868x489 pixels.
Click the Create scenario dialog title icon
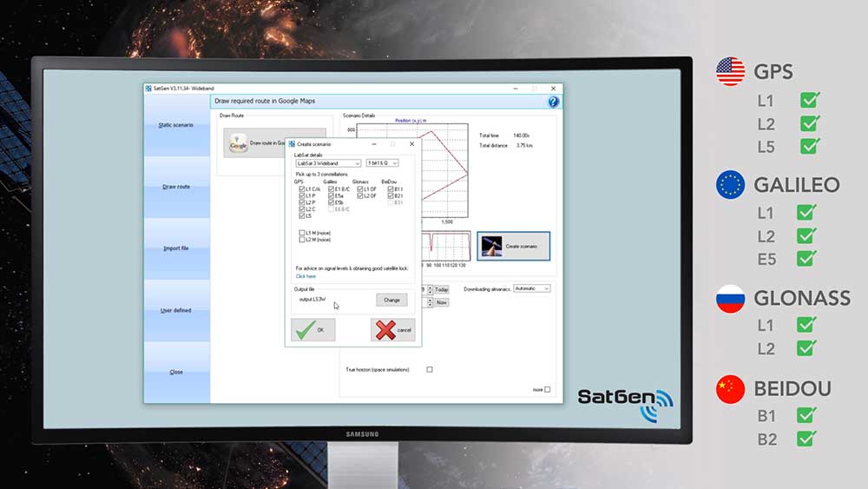pos(292,143)
